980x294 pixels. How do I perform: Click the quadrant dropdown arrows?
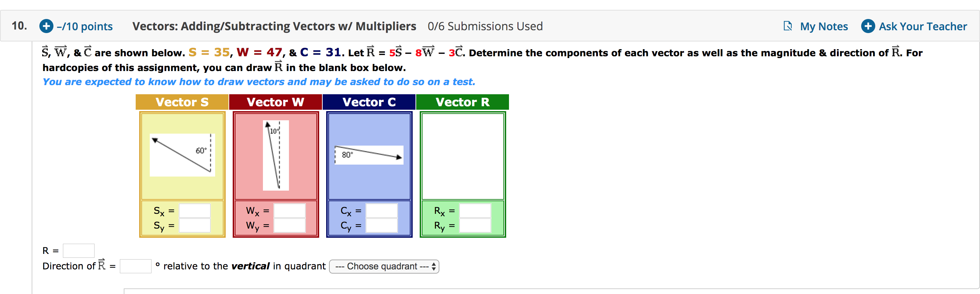(x=434, y=266)
